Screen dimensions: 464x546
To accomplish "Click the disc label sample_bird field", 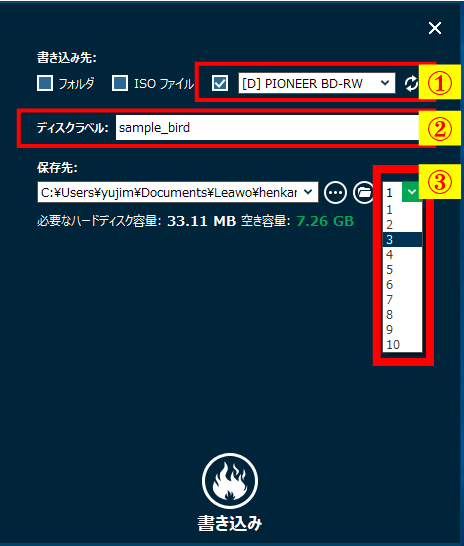I will click(x=267, y=128).
